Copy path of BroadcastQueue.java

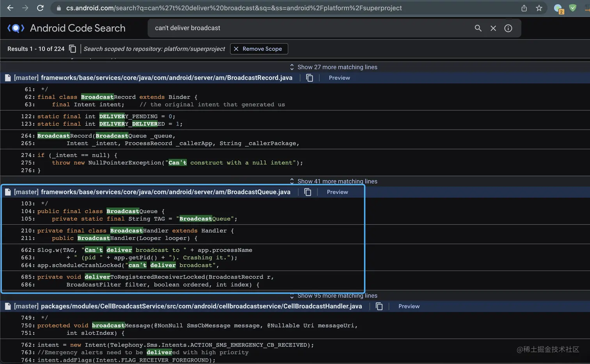(307, 192)
